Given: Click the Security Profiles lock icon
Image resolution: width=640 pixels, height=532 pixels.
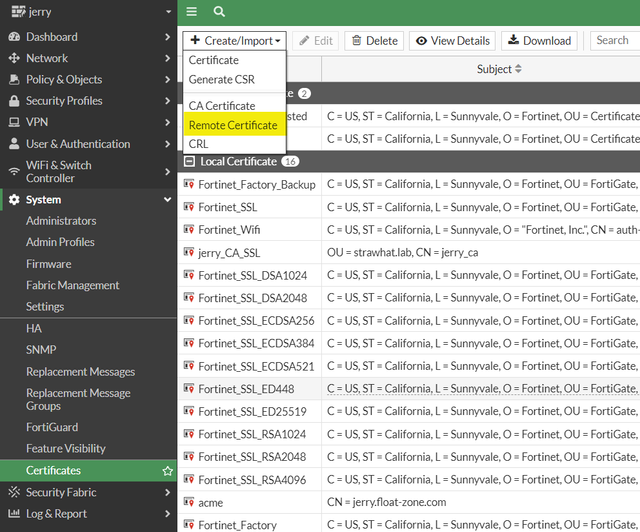Looking at the screenshot, I should tap(14, 101).
